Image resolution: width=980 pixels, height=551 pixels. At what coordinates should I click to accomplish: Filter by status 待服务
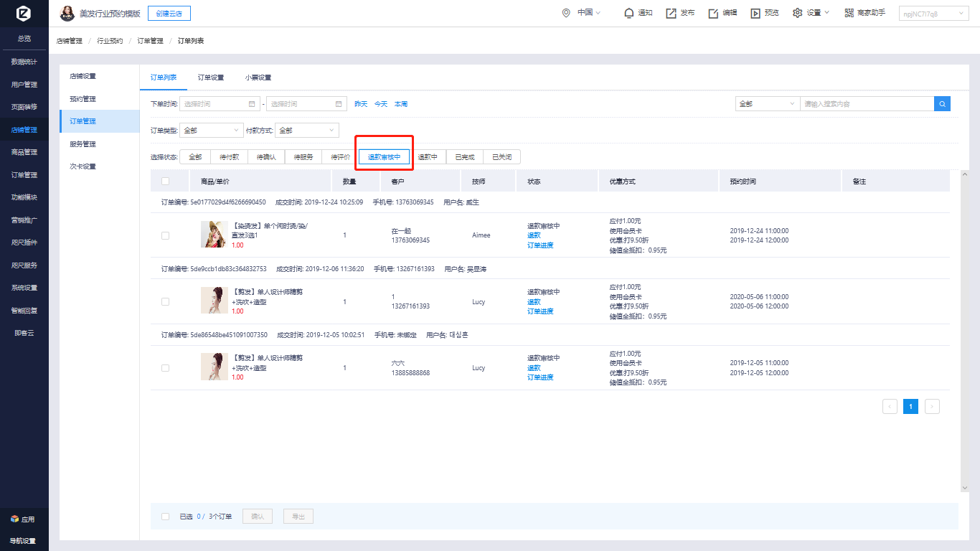(x=303, y=157)
